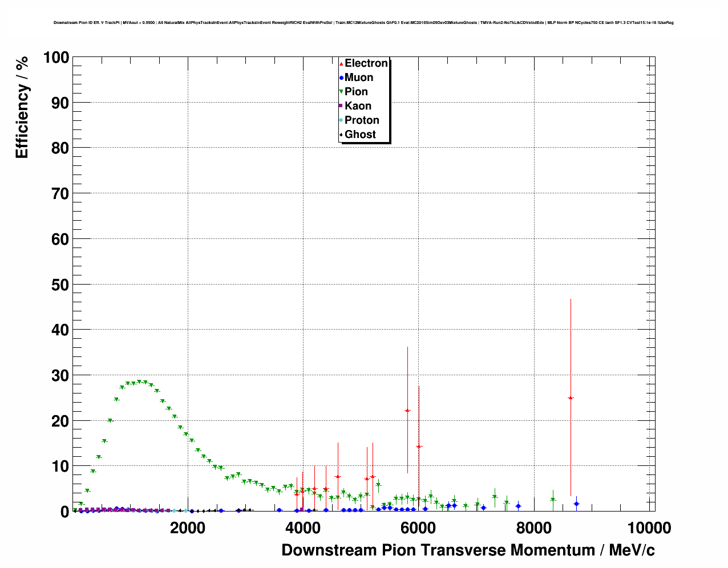Click the red electron point near 22%
The height and width of the screenshot is (568, 728).
coord(407,411)
